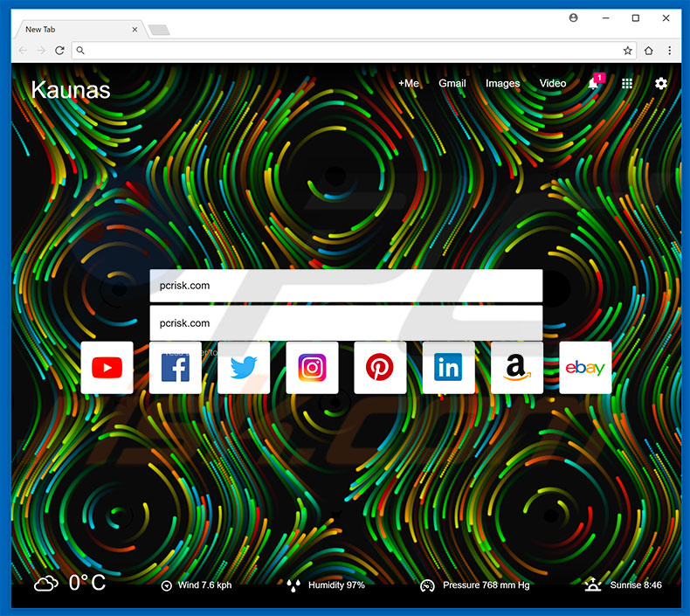
Task: Click the cloud weather icon
Action: tap(46, 585)
